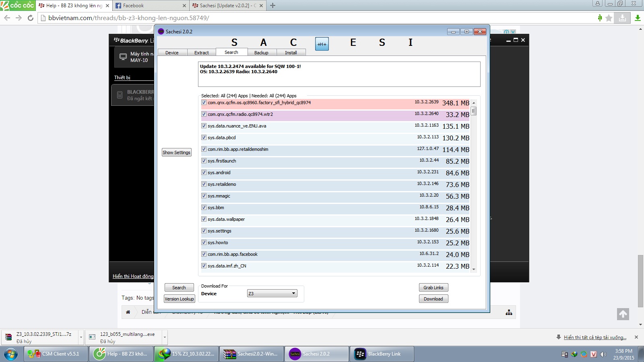Select the sys.settings row text
Screen dimensions: 644x362
pos(219,231)
